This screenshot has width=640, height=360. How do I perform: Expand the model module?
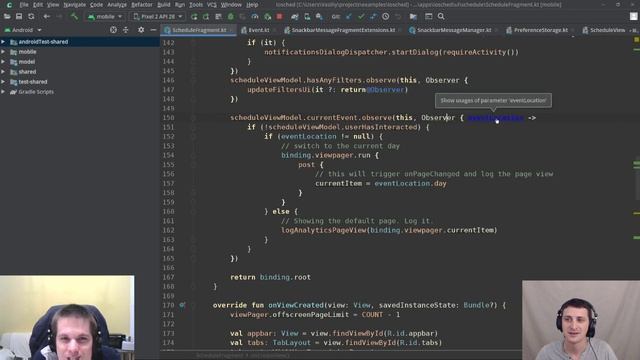tap(3, 62)
